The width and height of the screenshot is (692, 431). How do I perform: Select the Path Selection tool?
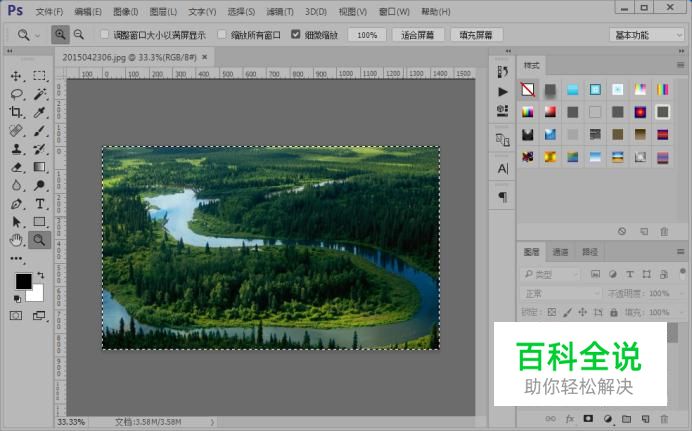click(x=16, y=222)
